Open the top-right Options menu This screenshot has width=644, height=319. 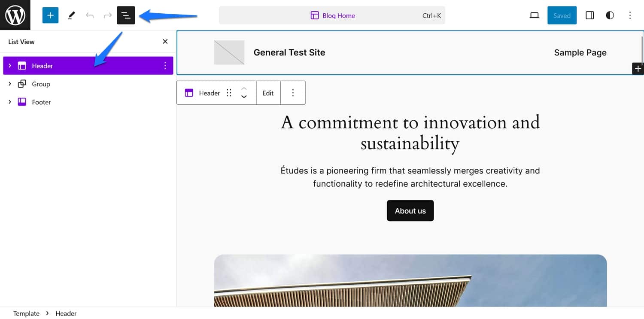click(x=630, y=15)
